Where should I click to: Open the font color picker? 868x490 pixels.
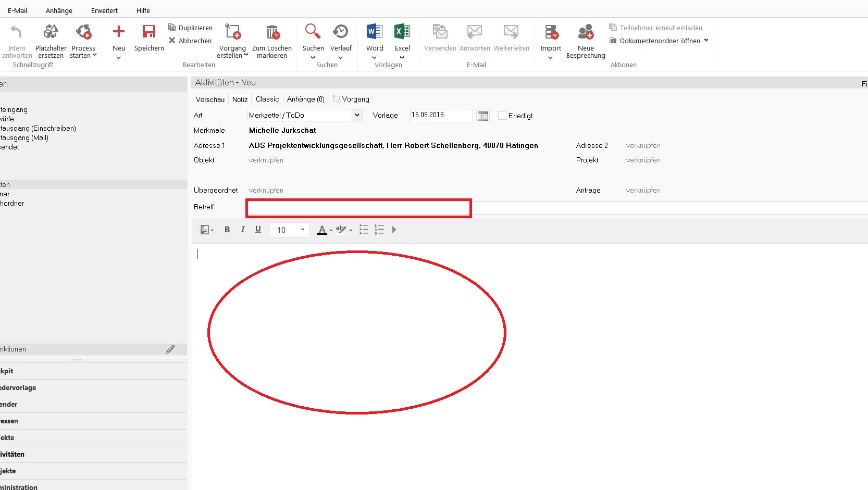pos(331,230)
